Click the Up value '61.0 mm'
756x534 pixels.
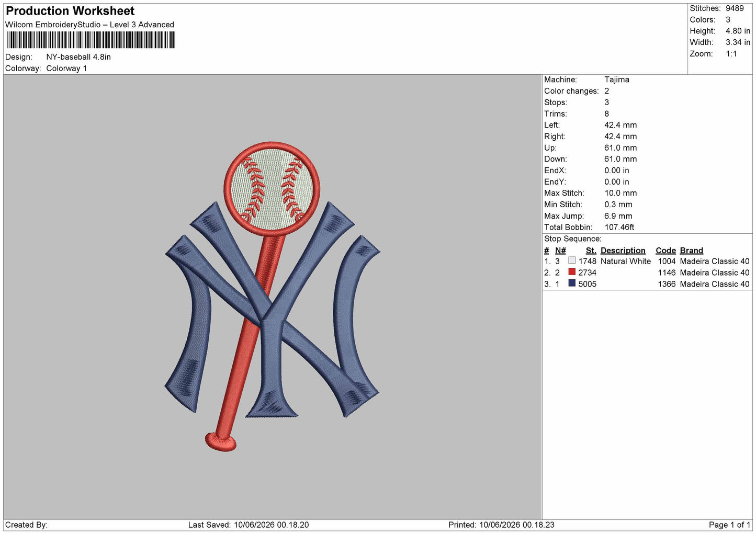pos(620,148)
